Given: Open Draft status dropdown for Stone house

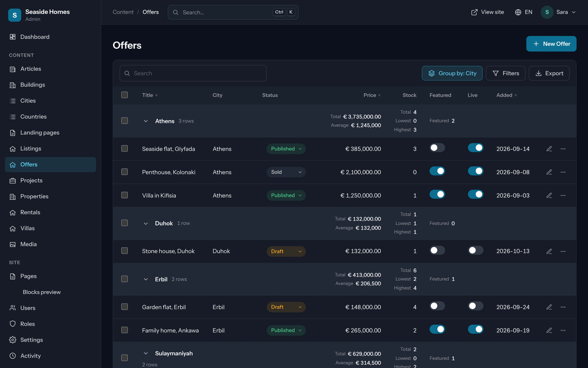Looking at the screenshot, I should (x=286, y=251).
